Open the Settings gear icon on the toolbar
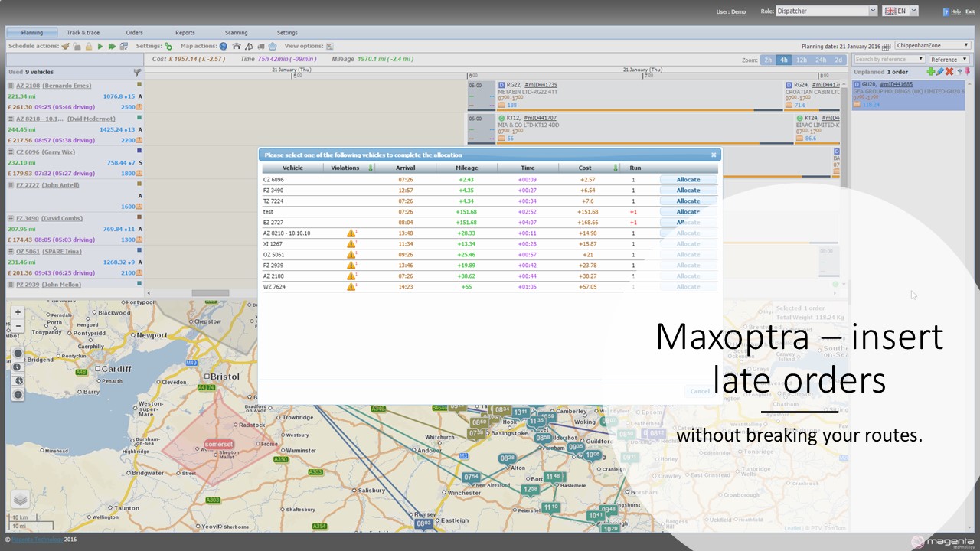The width and height of the screenshot is (980, 551). [x=169, y=46]
